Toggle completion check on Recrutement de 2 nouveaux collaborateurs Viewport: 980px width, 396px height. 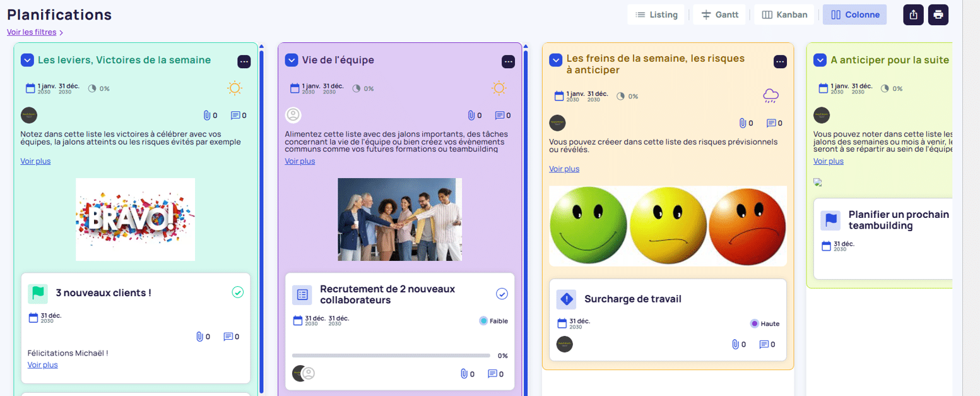tap(502, 294)
